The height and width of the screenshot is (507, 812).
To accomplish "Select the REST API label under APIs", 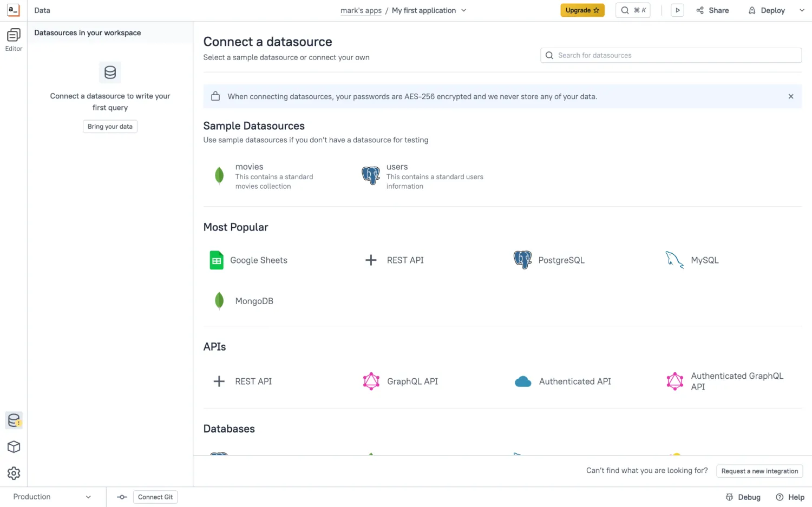I will (253, 381).
